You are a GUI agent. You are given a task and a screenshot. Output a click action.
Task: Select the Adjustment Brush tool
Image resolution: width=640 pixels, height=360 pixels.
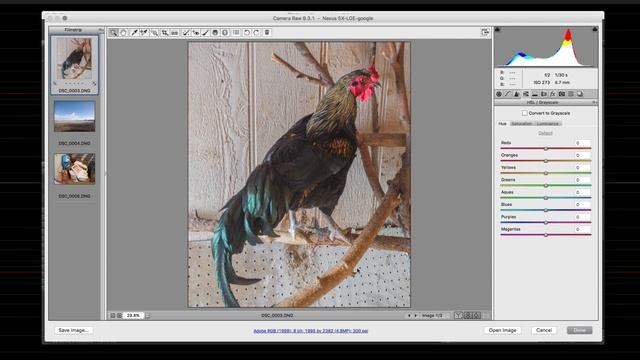click(x=206, y=33)
